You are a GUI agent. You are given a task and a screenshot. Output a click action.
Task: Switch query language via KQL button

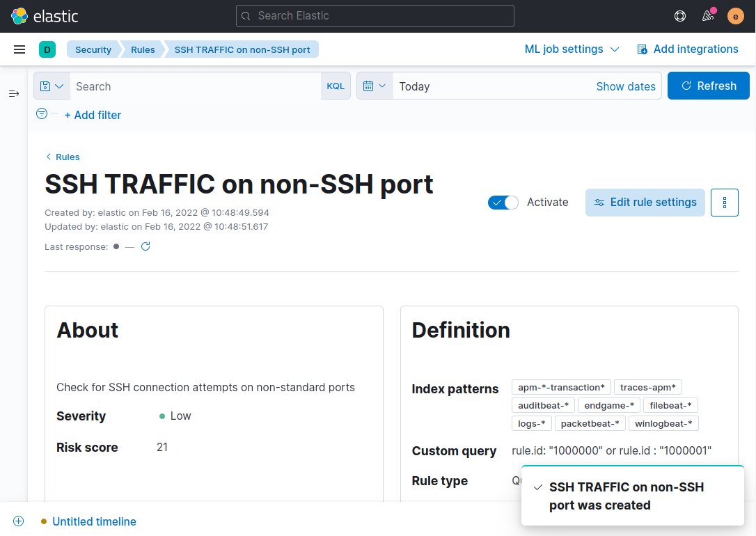[336, 86]
